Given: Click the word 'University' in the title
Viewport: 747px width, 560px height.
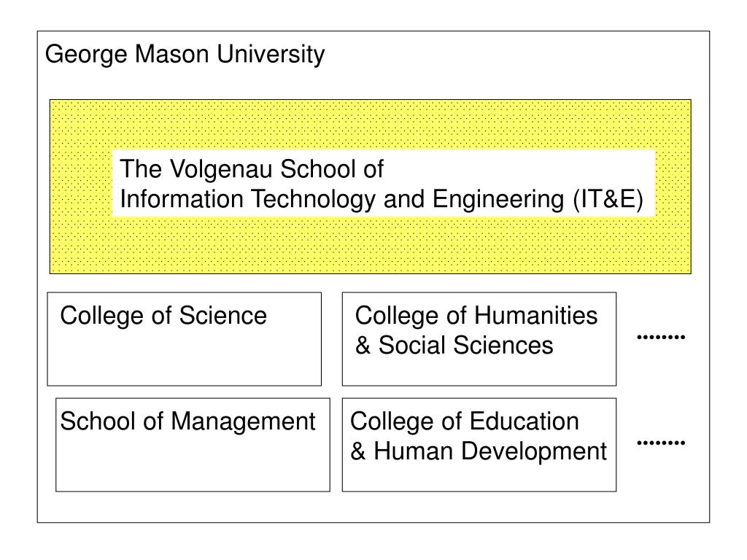Looking at the screenshot, I should pos(271,54).
